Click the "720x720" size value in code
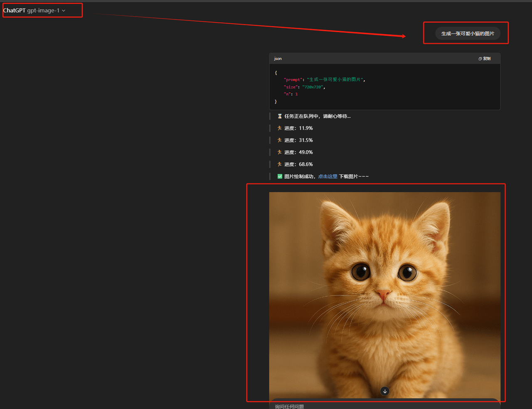Viewport: 532px width, 409px height. tap(313, 87)
